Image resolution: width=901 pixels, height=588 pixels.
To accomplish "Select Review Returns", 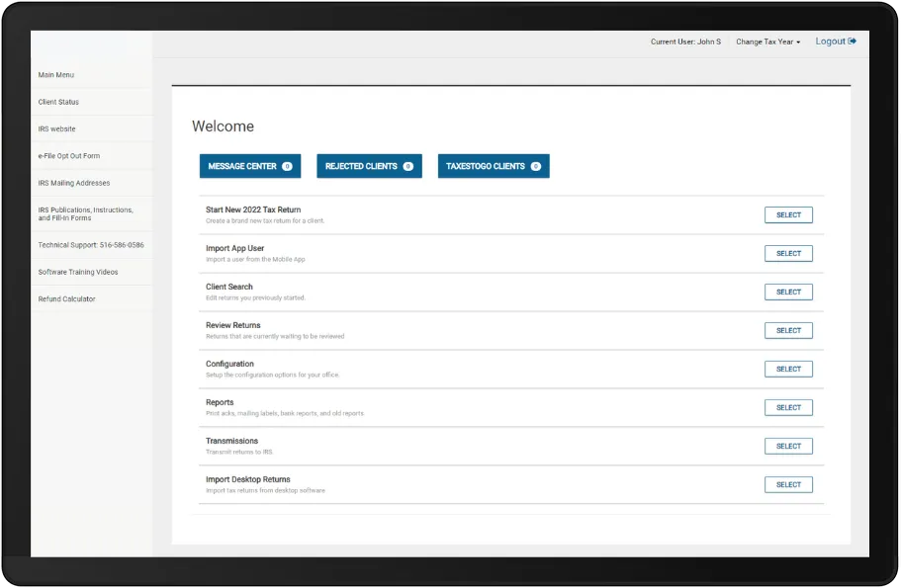I will click(x=788, y=330).
